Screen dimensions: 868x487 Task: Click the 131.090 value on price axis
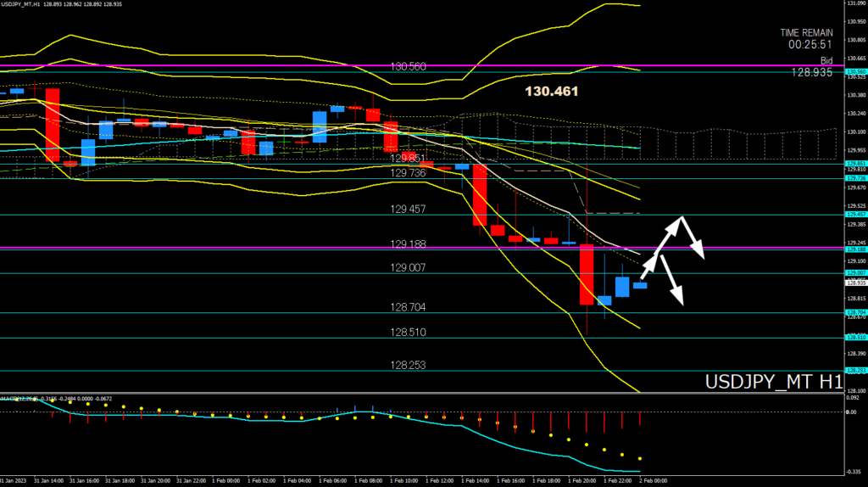click(x=856, y=3)
